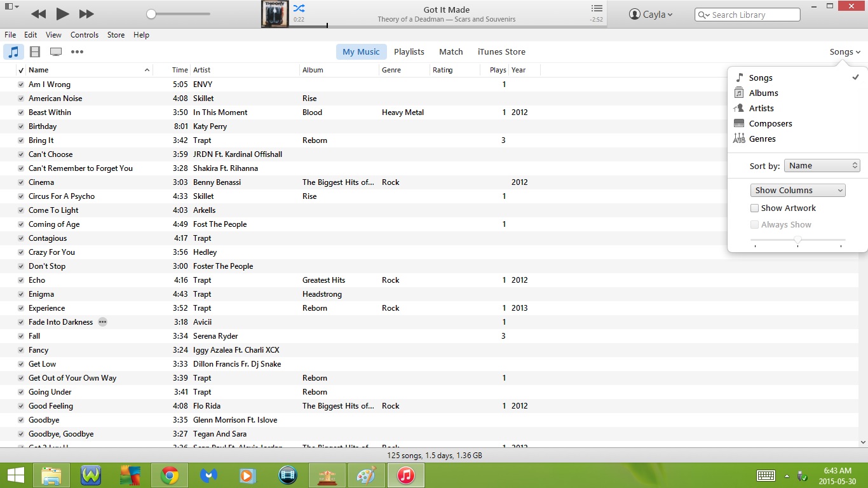
Task: Sort by the Plays column header
Action: (x=494, y=70)
